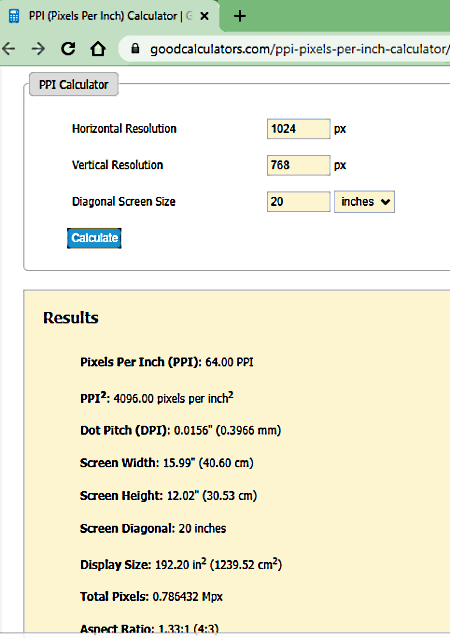Image resolution: width=450 pixels, height=638 pixels.
Task: Click the Display Size 192.20 in² result
Action: coord(181,564)
